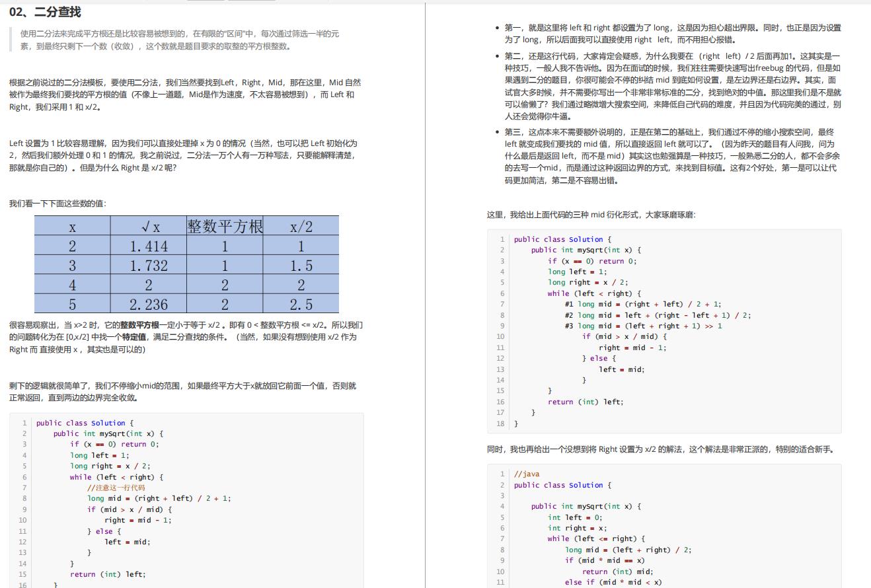This screenshot has width=871, height=588.
Task: Select the "√x" table header cell
Action: click(x=149, y=226)
